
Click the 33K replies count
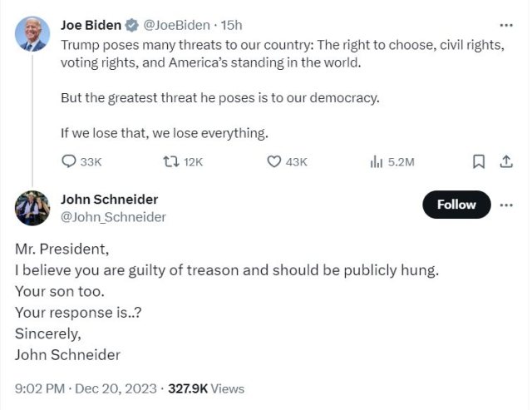pos(91,162)
